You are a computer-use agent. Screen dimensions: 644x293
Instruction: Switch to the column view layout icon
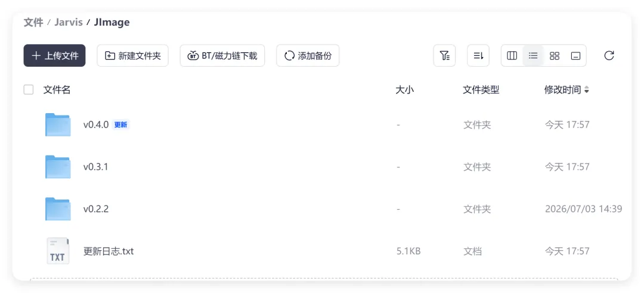[512, 56]
